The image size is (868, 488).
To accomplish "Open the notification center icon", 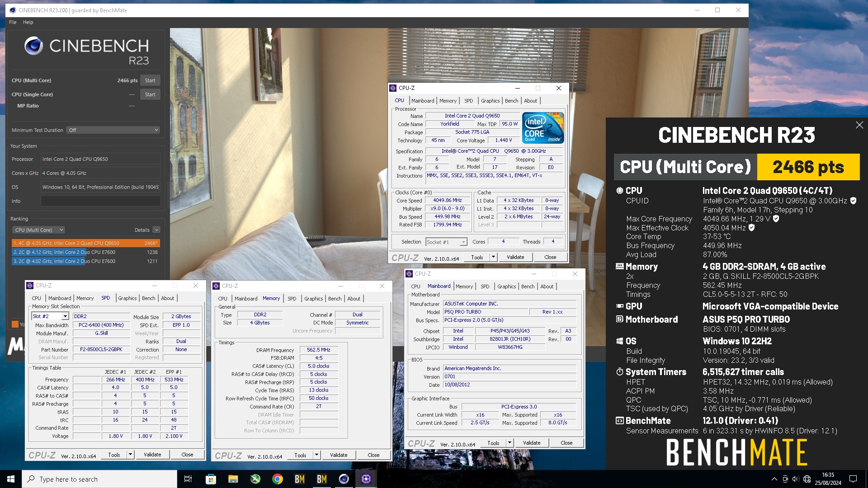I will tap(853, 479).
